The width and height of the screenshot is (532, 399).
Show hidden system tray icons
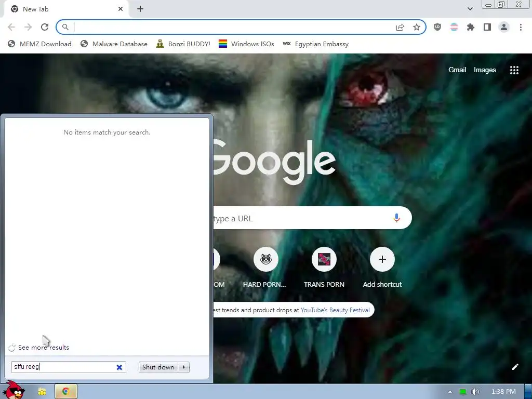point(450,392)
